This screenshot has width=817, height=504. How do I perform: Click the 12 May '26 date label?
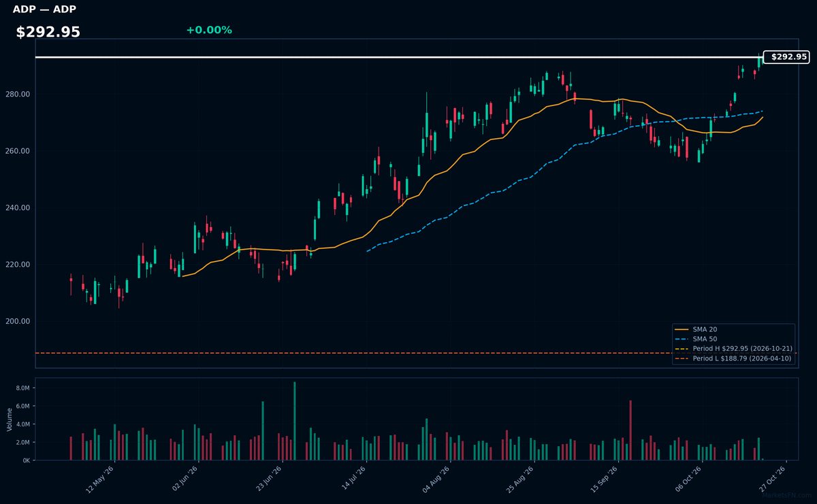pyautogui.click(x=101, y=478)
